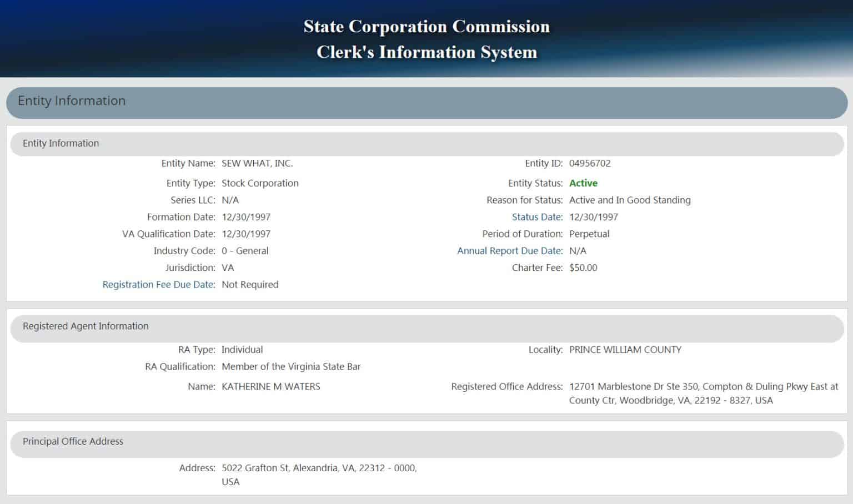This screenshot has height=504, width=853.
Task: Click the gray Entity Information section bar
Action: [x=61, y=143]
